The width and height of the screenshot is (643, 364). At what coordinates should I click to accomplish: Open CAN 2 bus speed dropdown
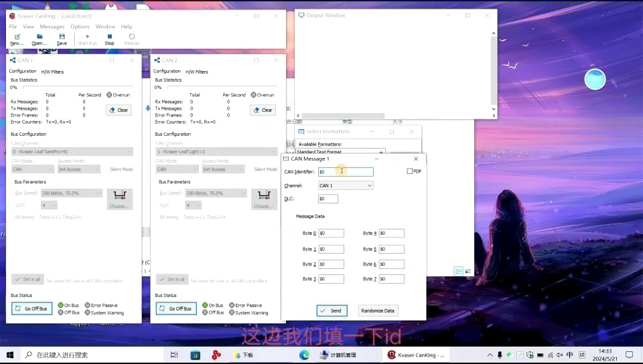point(216,193)
